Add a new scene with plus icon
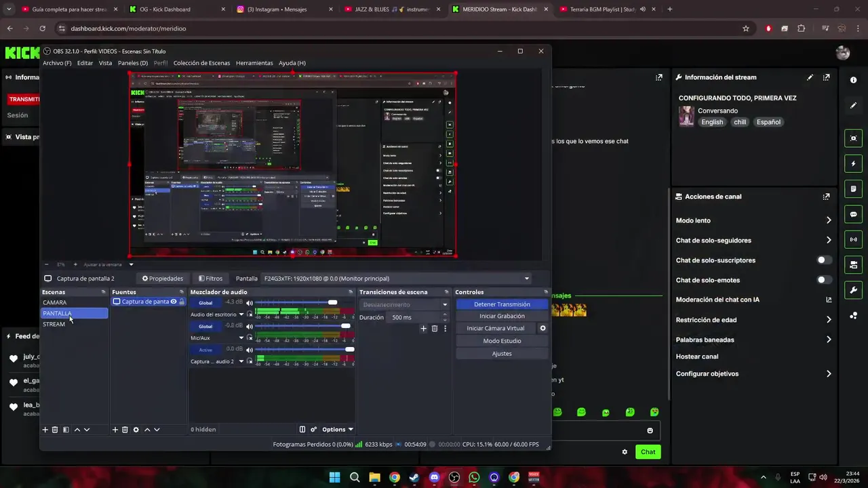 tap(45, 430)
